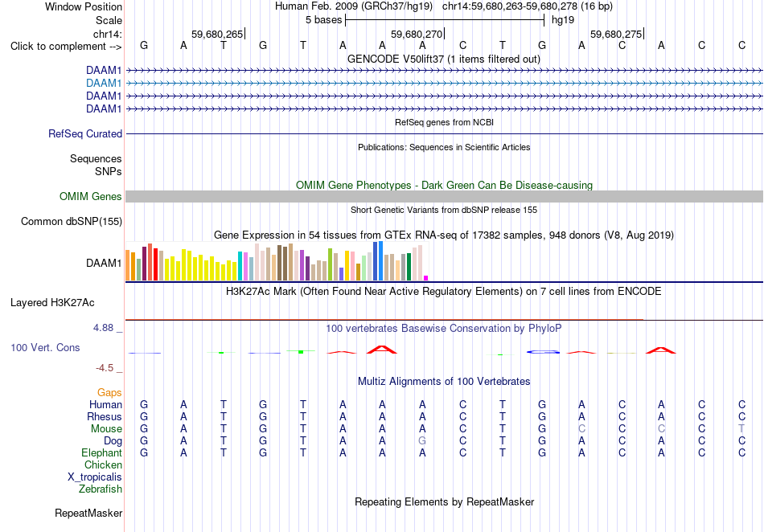The width and height of the screenshot is (764, 532).
Task: Click the gray OMIM Genes bar
Action: pos(444,197)
